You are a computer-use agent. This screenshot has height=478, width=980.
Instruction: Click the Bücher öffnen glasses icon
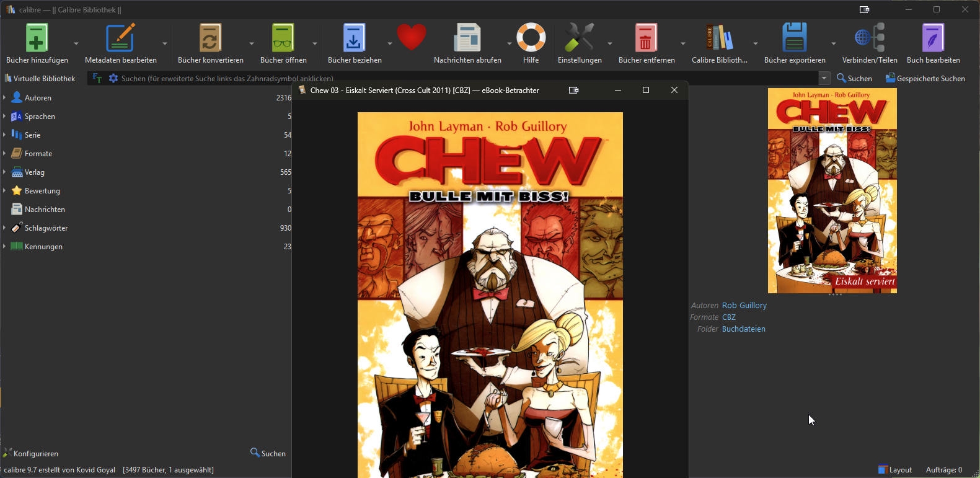pos(283,38)
